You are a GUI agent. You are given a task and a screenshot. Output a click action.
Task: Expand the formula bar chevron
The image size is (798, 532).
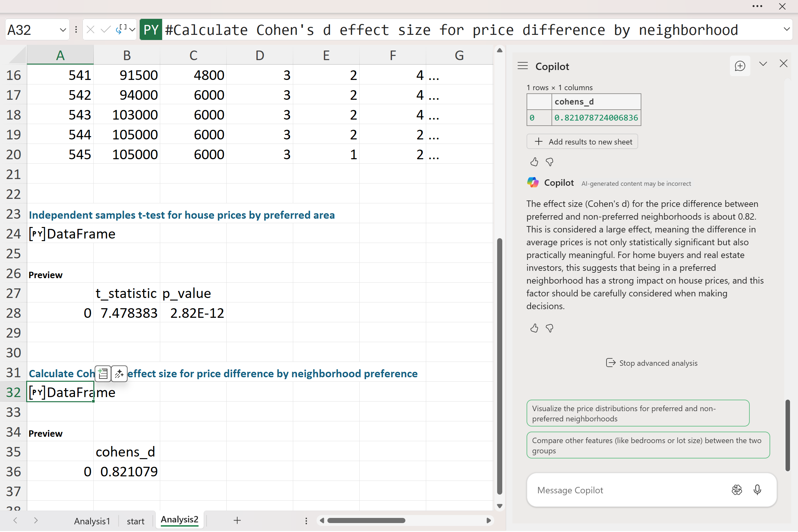[786, 29]
